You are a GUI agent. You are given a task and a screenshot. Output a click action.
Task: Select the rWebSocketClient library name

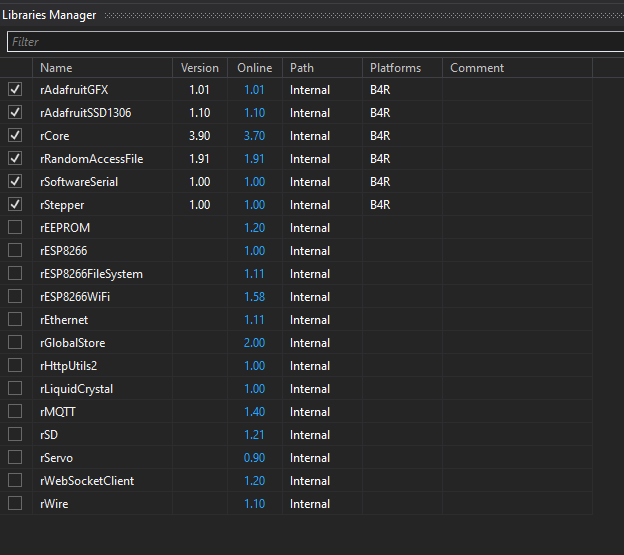tap(87, 481)
